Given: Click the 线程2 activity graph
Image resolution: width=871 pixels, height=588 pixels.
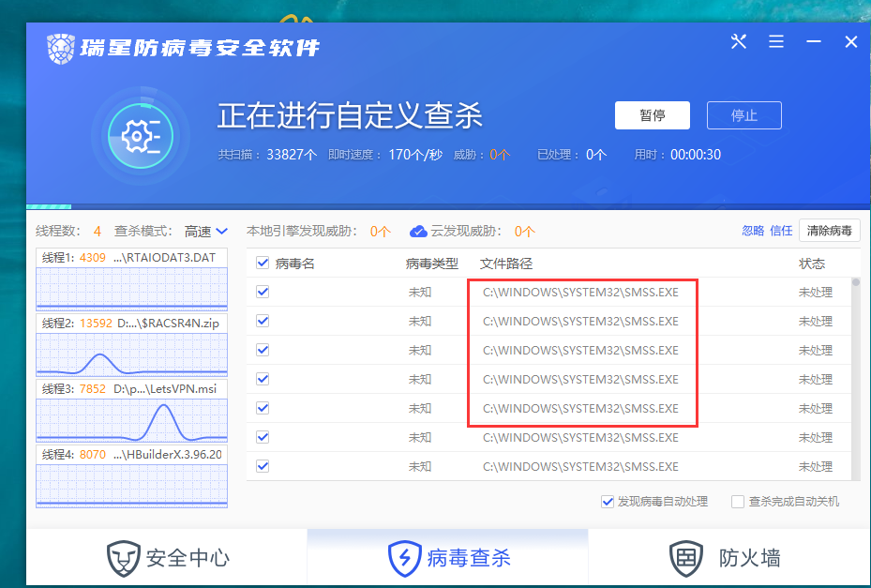Looking at the screenshot, I should pyautogui.click(x=131, y=354).
